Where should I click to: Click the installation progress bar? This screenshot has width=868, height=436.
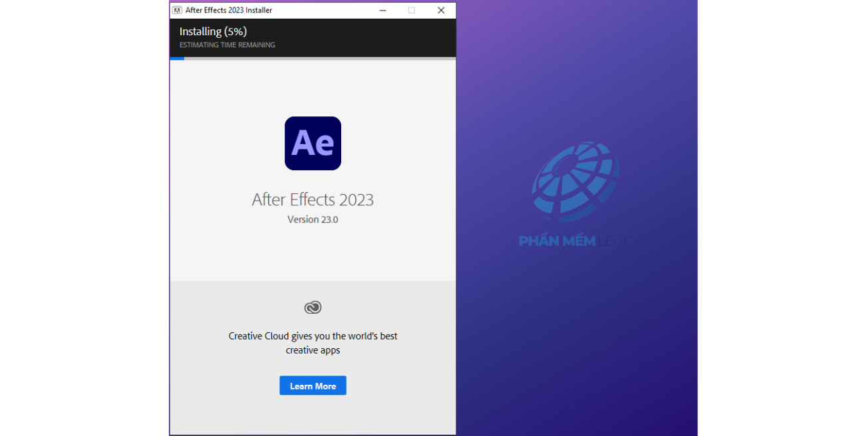click(x=313, y=58)
